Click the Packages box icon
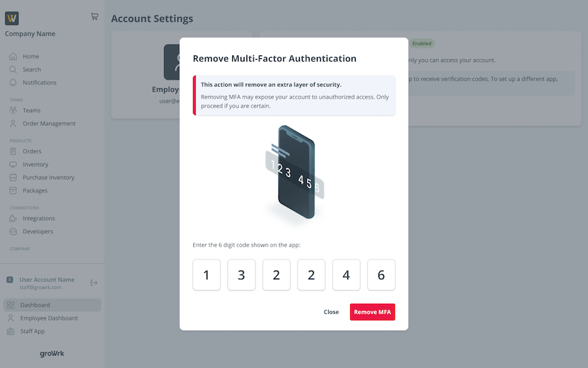This screenshot has height=368, width=588. tap(13, 190)
